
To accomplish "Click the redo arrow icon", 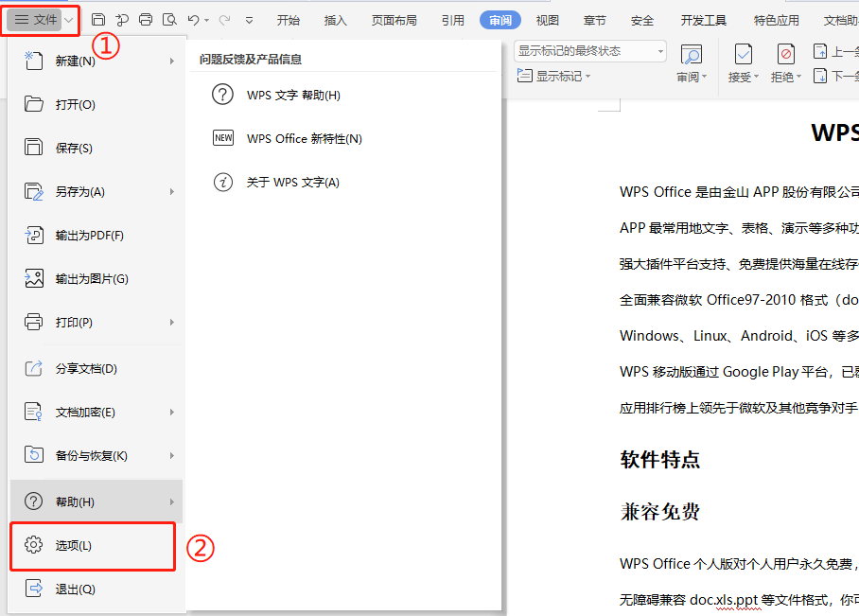I will pyautogui.click(x=224, y=20).
